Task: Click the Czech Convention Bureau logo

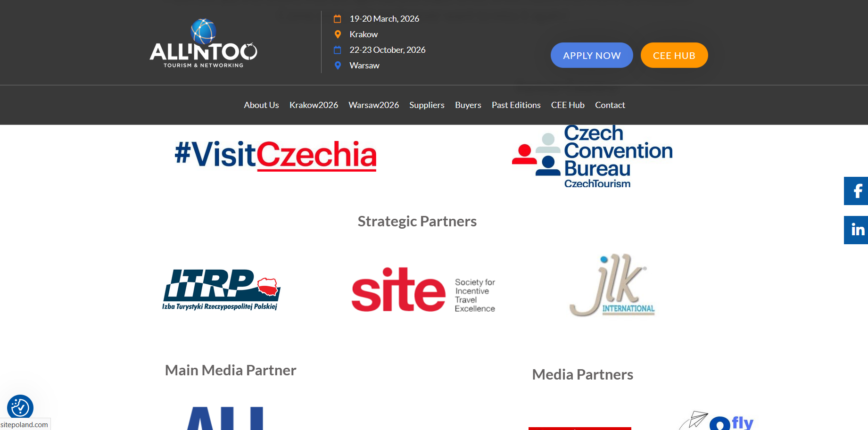Action: point(592,157)
